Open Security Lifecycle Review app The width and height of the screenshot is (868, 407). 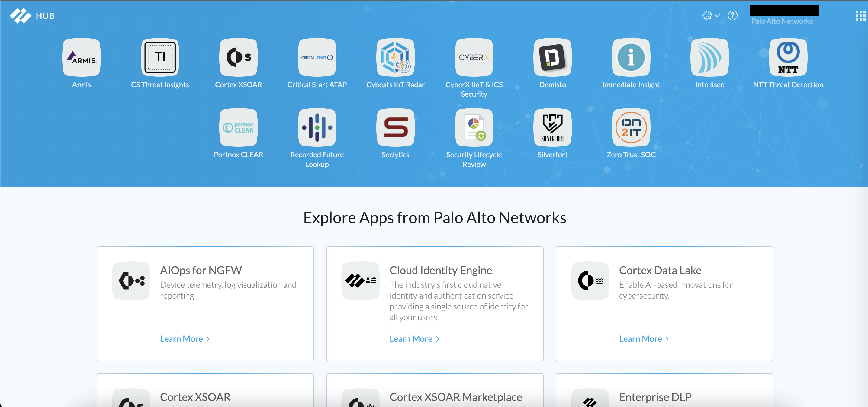(x=474, y=127)
